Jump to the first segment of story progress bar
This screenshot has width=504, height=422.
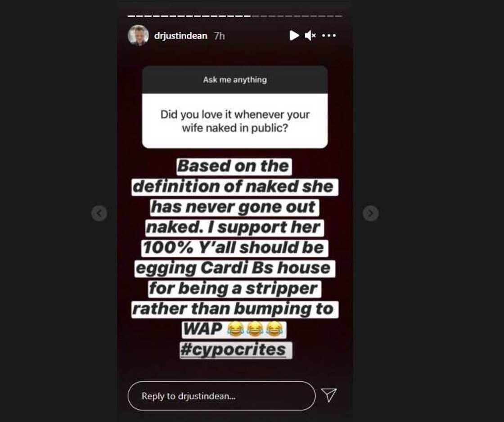click(x=131, y=16)
